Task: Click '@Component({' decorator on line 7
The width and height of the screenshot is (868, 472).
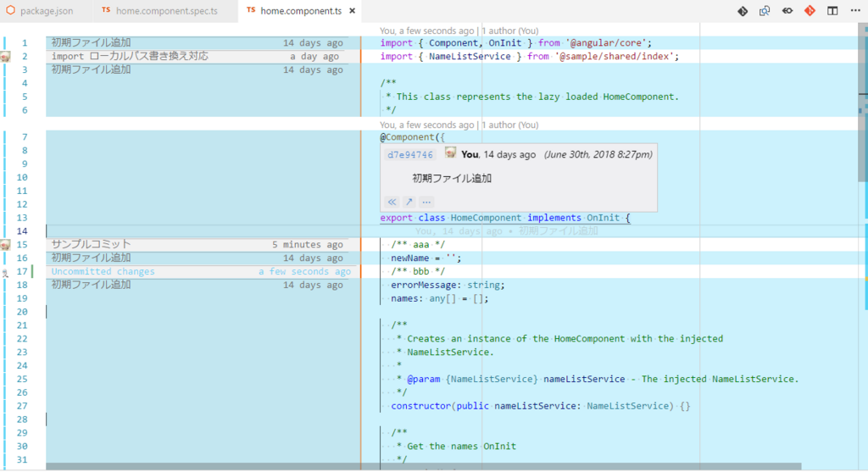Action: pos(412,137)
